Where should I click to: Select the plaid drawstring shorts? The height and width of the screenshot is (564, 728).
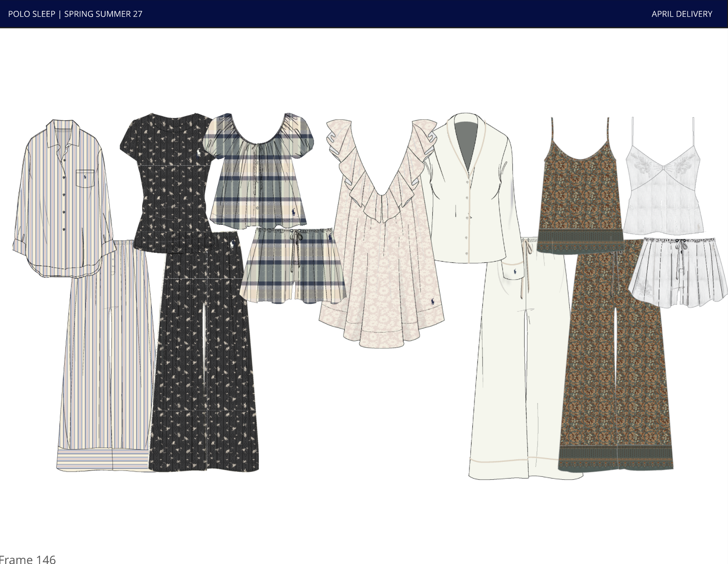coord(293,265)
